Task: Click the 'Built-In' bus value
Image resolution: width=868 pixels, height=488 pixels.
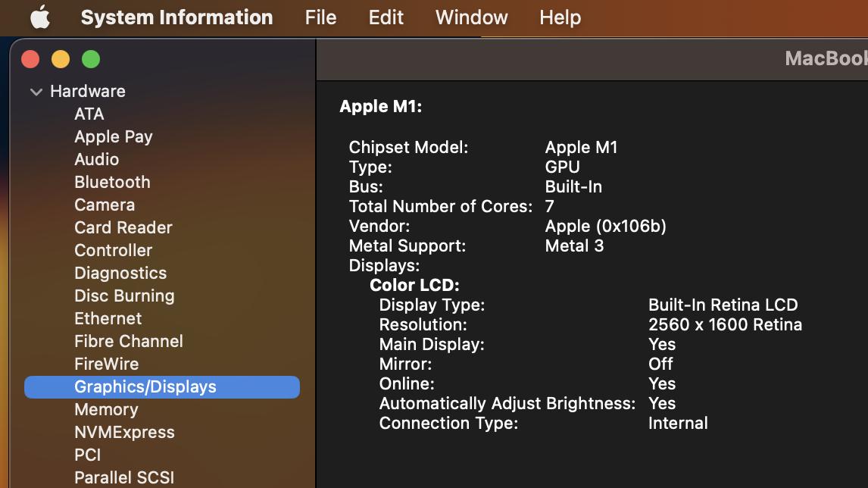Action: pyautogui.click(x=573, y=186)
